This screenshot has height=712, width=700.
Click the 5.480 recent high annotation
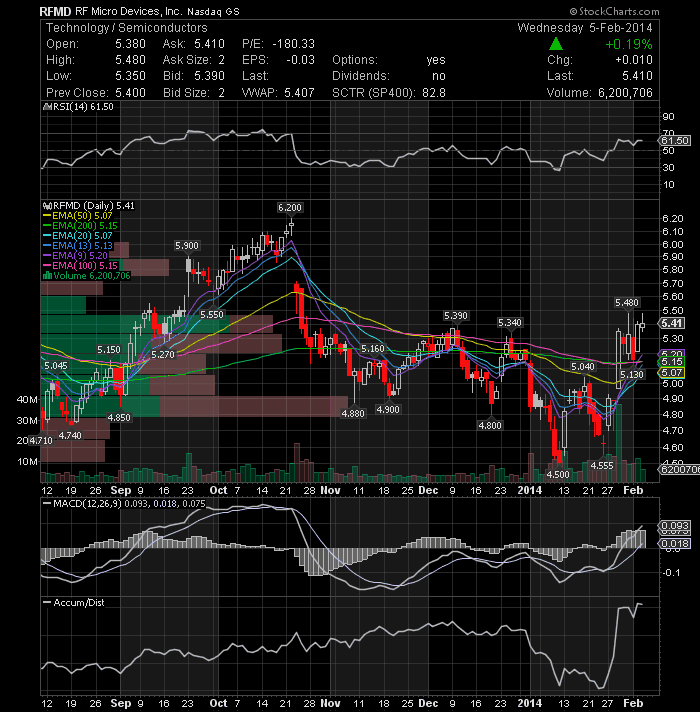(627, 302)
